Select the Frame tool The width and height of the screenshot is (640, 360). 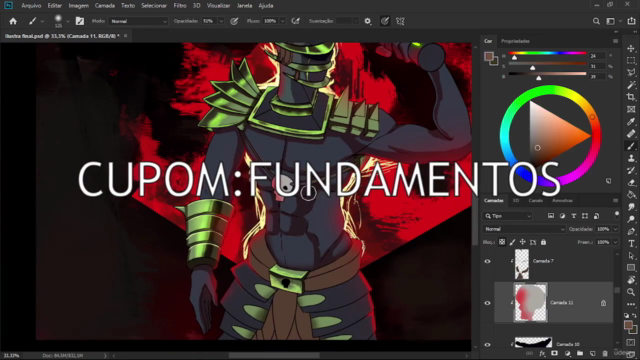click(631, 109)
